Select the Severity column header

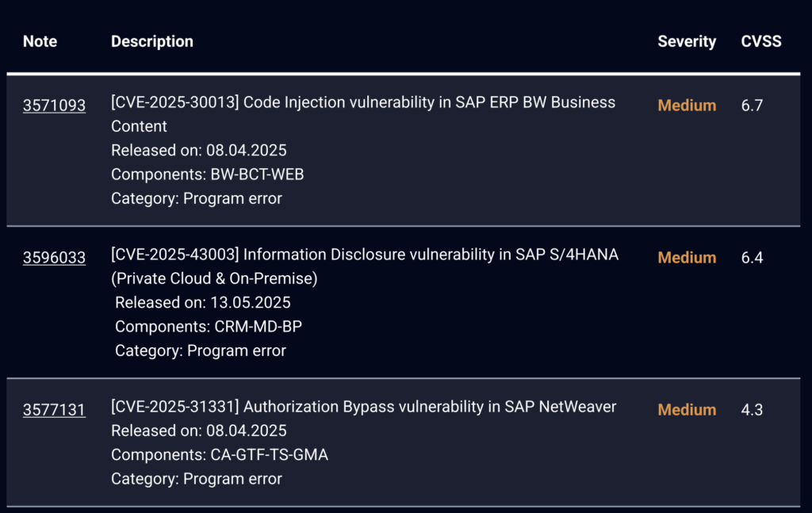686,41
